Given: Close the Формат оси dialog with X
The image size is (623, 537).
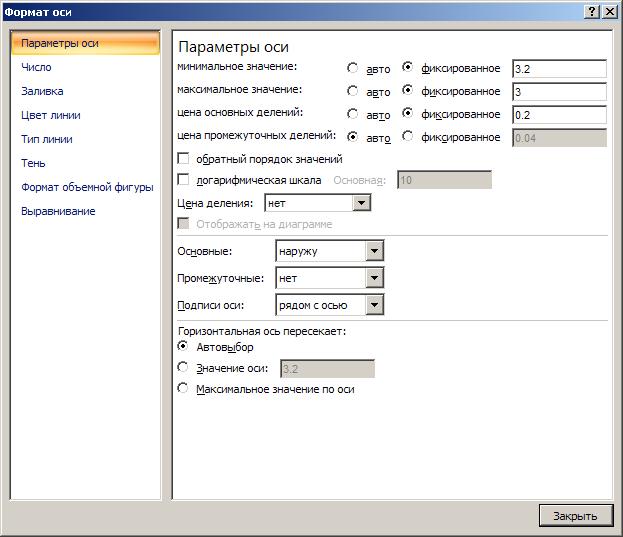Looking at the screenshot, I should [609, 12].
